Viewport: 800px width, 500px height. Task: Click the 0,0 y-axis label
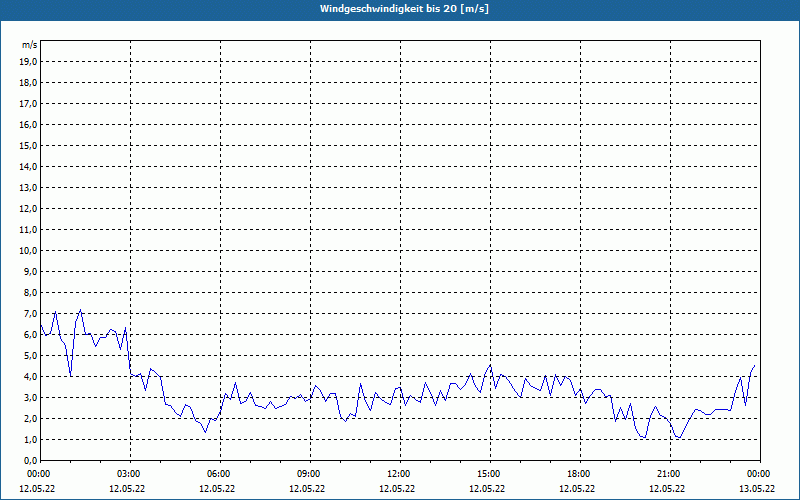point(30,461)
